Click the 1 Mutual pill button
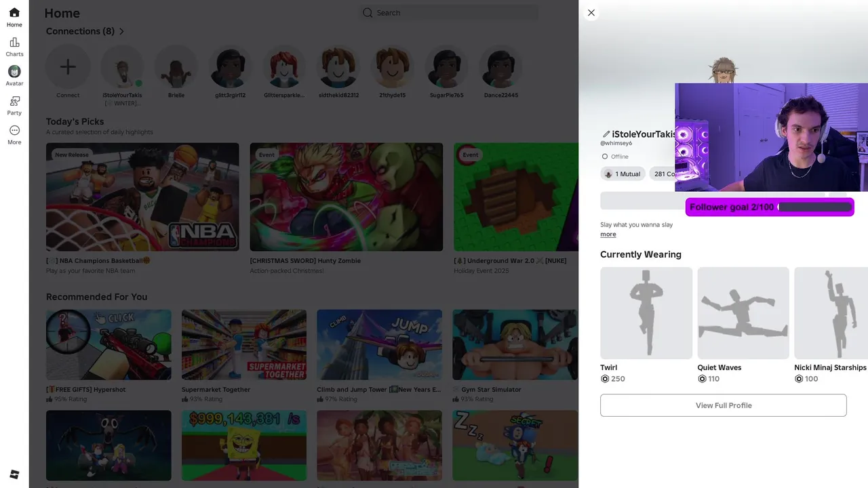 tap(623, 174)
